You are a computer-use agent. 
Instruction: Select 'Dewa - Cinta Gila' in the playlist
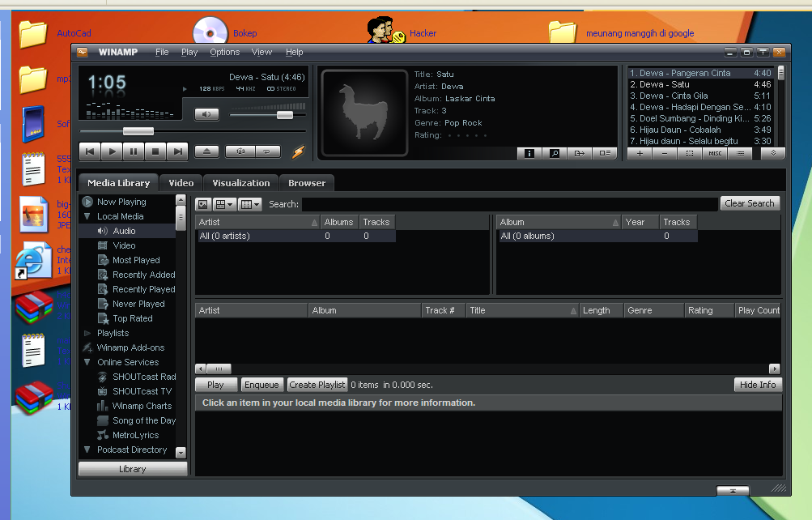(x=700, y=96)
